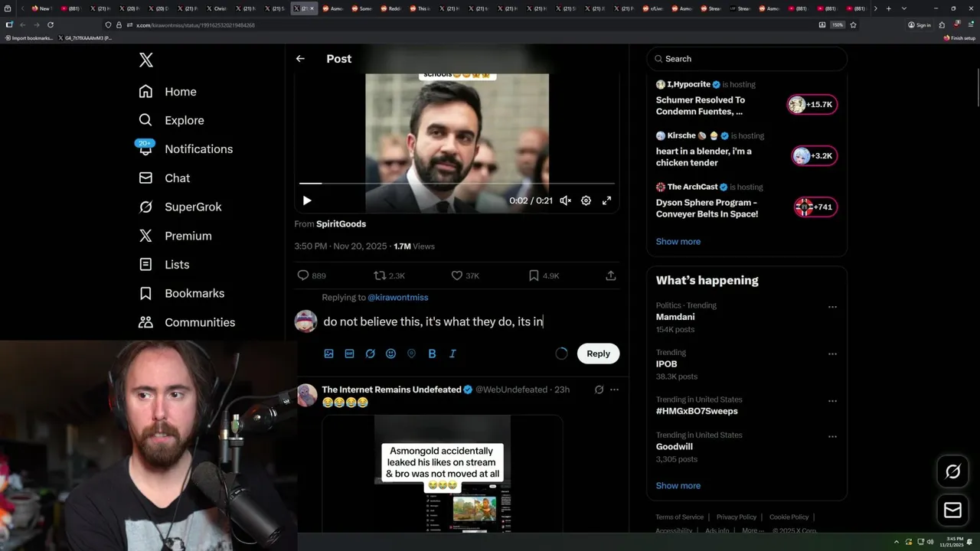Viewport: 980px width, 551px height.
Task: Open emoji picker in reply composer
Action: point(390,354)
